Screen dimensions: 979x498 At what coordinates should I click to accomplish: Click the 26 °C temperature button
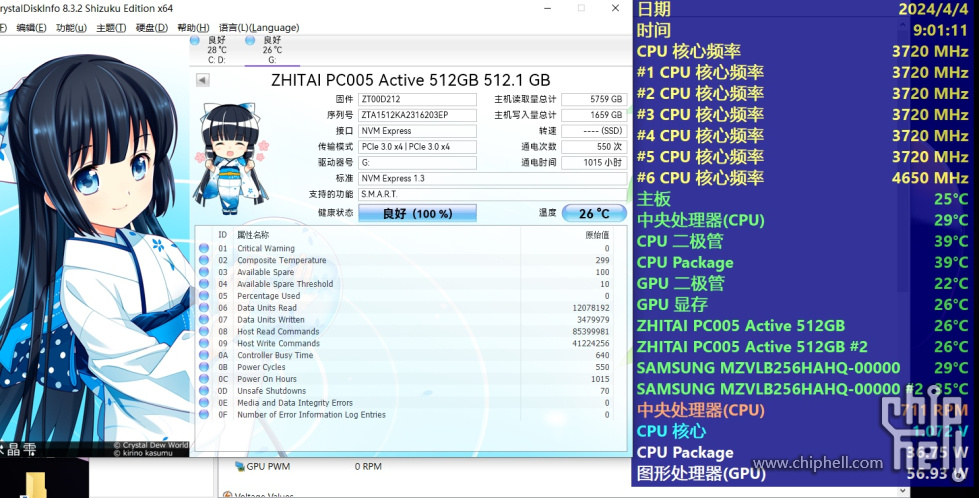click(594, 213)
